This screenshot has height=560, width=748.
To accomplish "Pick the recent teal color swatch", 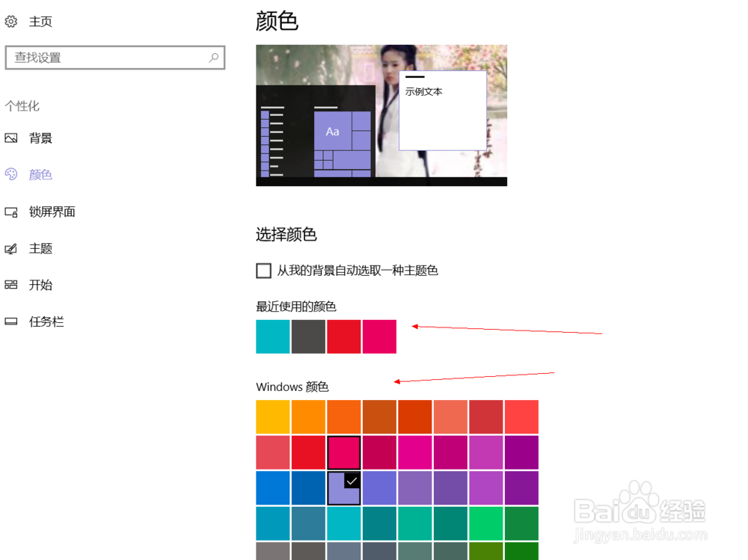I will [x=273, y=336].
